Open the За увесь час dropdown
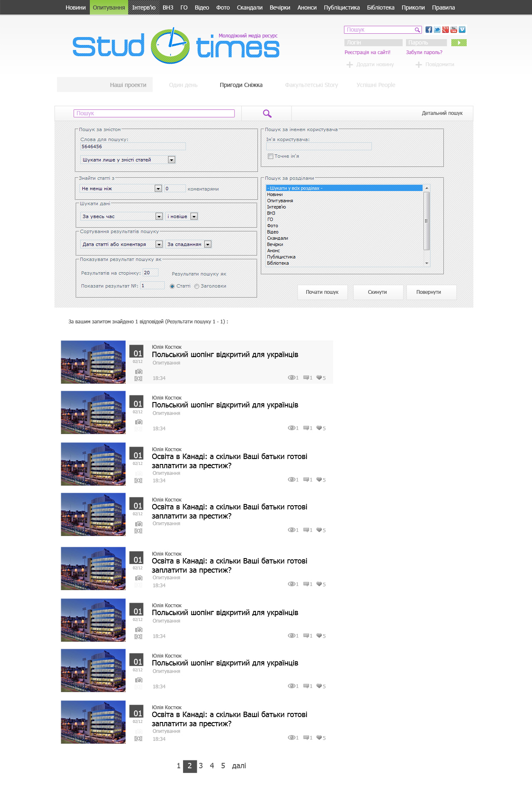532x787 pixels. click(121, 216)
